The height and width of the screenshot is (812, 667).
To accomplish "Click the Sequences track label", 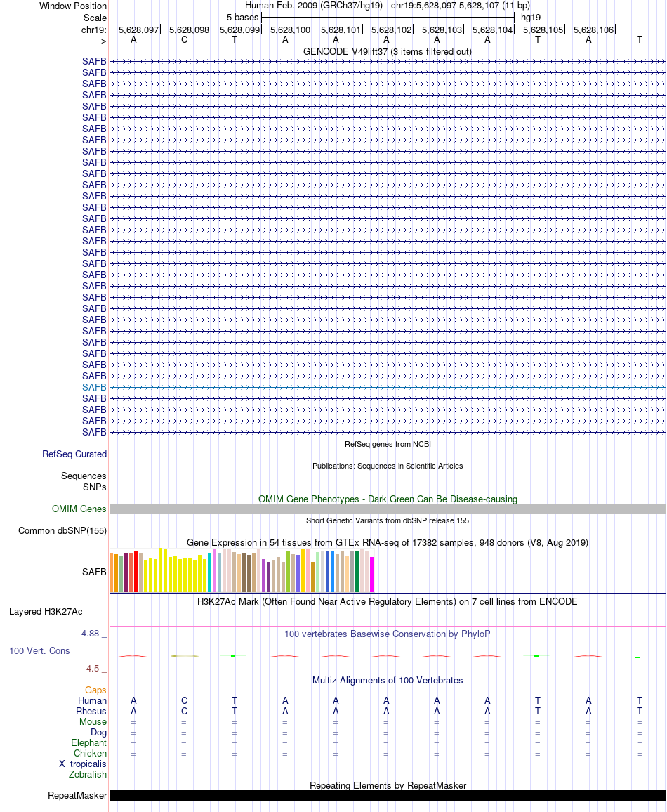I will click(84, 476).
